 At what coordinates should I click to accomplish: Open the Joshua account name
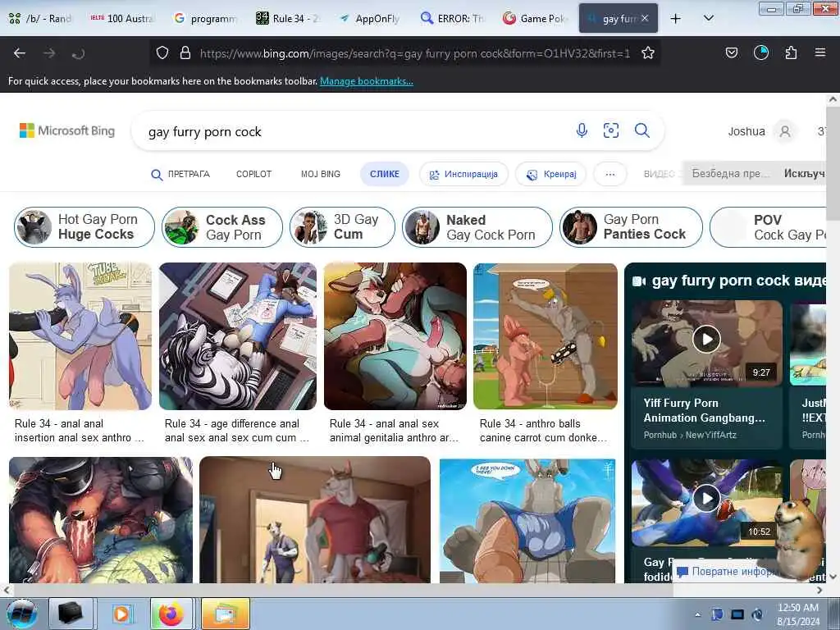746,131
